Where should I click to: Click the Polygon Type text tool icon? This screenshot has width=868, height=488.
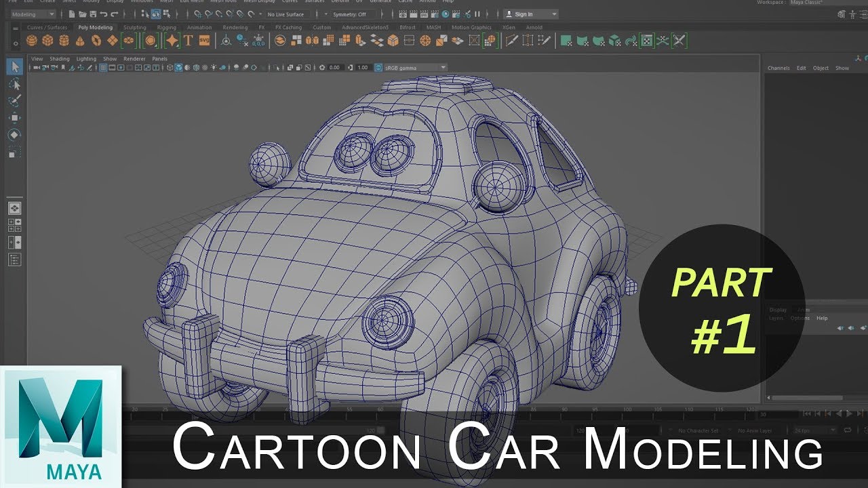[189, 41]
